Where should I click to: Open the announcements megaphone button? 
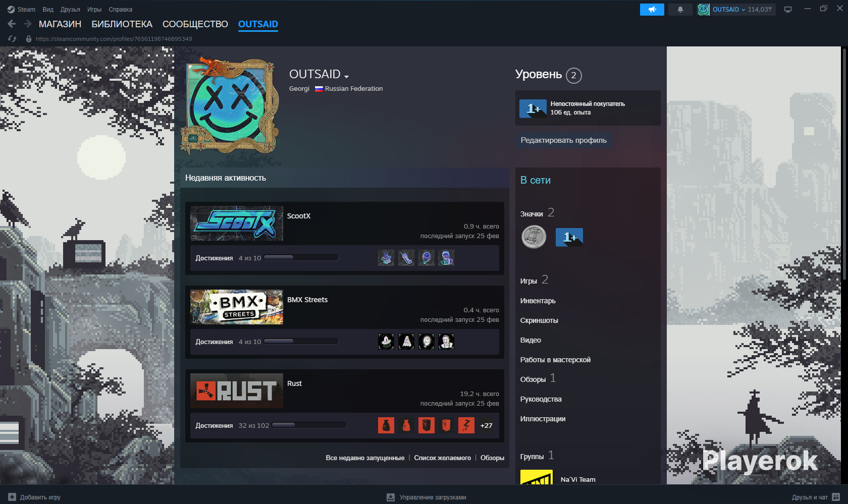652,10
